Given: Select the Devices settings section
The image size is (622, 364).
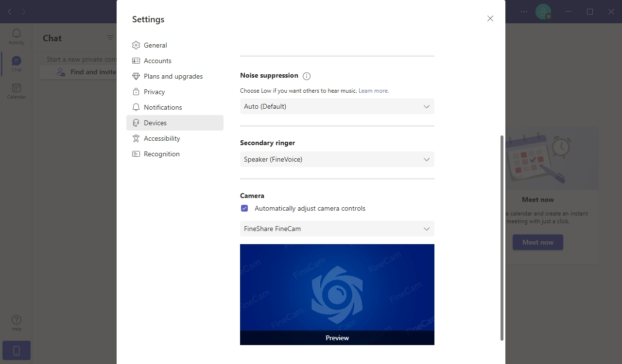Looking at the screenshot, I should coord(175,123).
